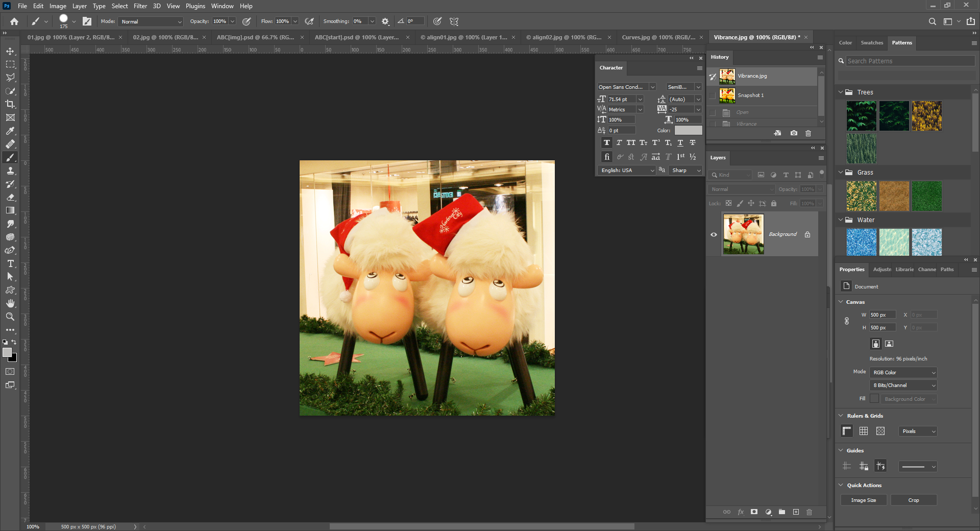This screenshot has height=531, width=980.
Task: Create a new layer icon
Action: (796, 512)
